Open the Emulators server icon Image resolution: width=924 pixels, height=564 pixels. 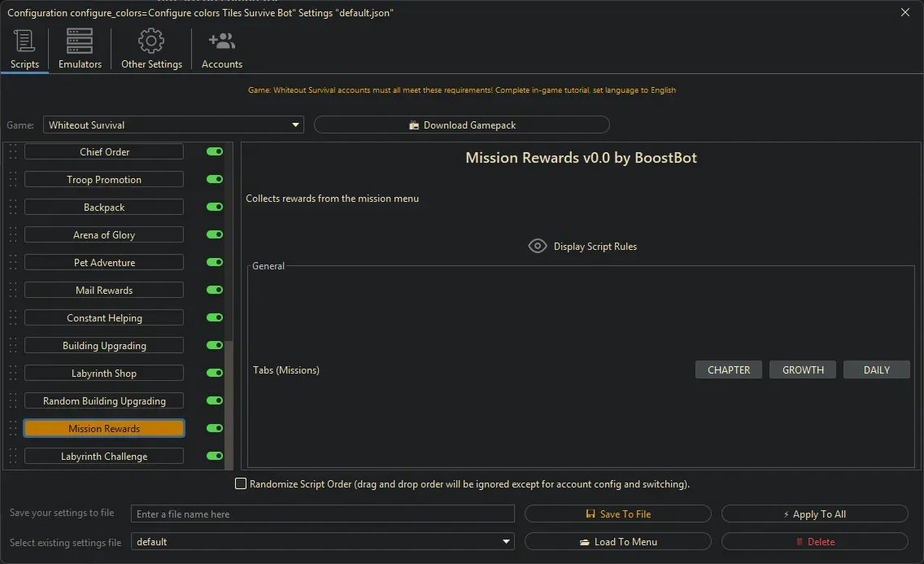80,41
